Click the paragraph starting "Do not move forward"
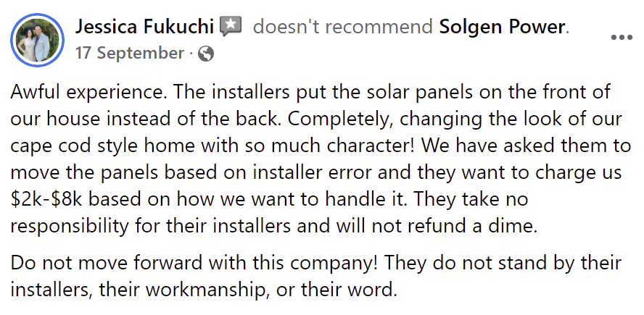Image resolution: width=644 pixels, height=315 pixels. pos(315,276)
